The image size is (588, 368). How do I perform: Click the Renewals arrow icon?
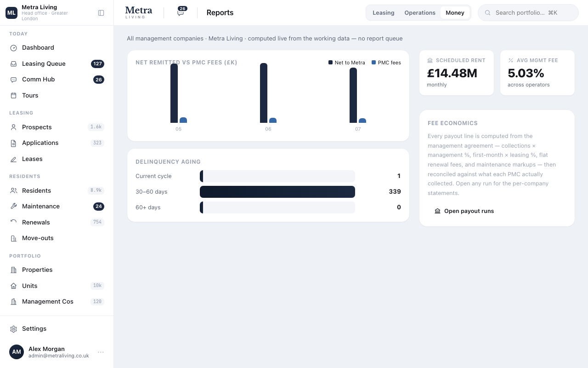click(13, 223)
